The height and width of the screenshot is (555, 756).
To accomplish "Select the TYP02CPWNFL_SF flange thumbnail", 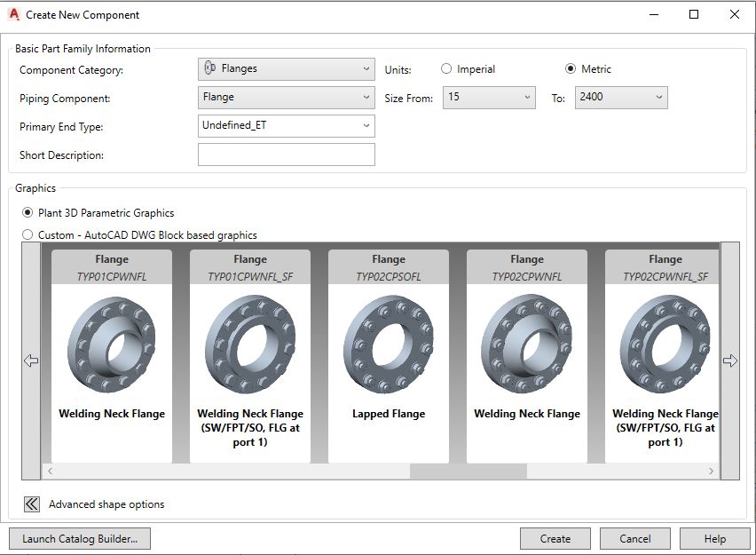I will coord(662,356).
